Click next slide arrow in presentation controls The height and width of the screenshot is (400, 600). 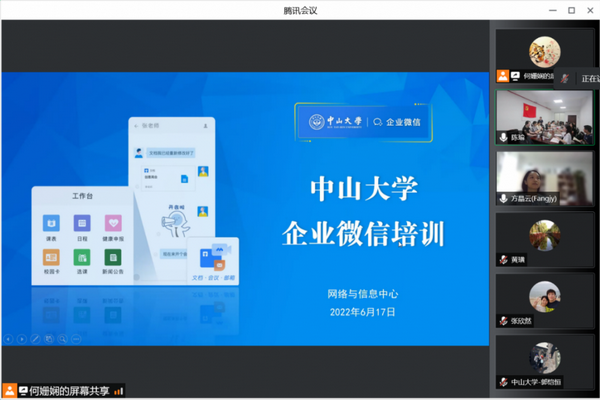pyautogui.click(x=22, y=339)
